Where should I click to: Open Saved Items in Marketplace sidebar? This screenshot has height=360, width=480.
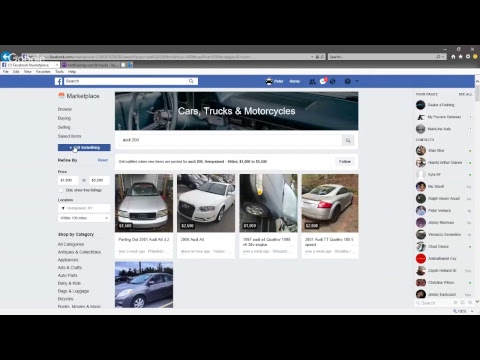[x=69, y=136]
